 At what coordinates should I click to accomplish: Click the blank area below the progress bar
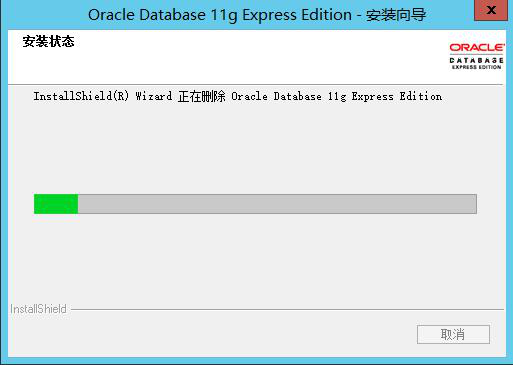pos(256,258)
